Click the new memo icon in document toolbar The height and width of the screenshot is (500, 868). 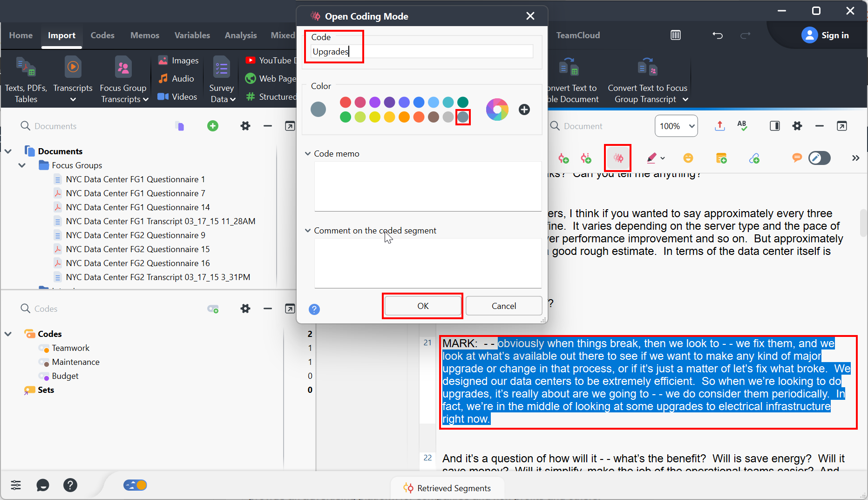[x=721, y=158]
